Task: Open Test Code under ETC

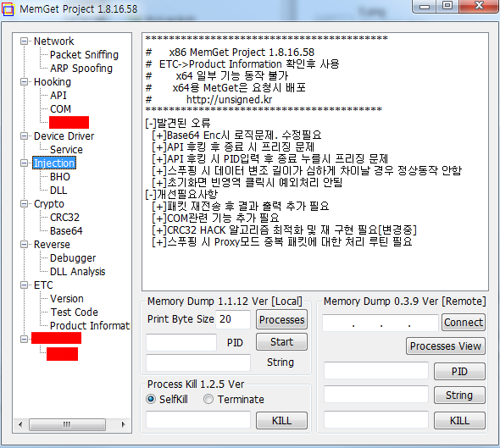Action: 74,312
